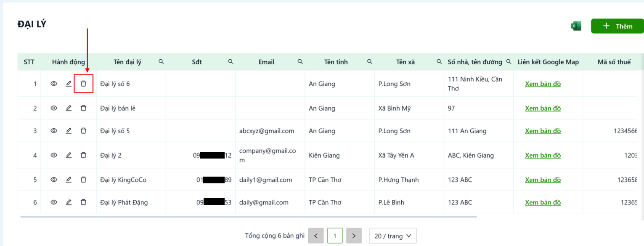The image size is (644, 246).
Task: Open search in Email column
Action: (x=300, y=62)
